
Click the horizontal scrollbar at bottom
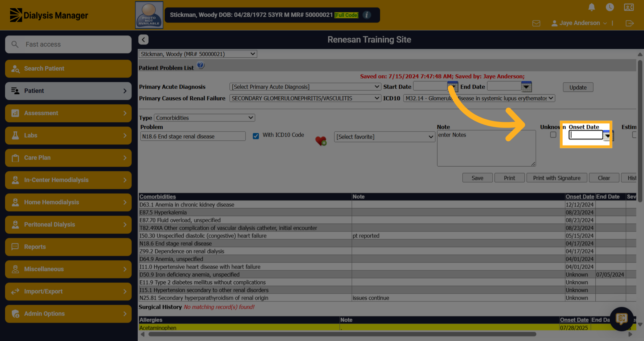[x=342, y=334]
